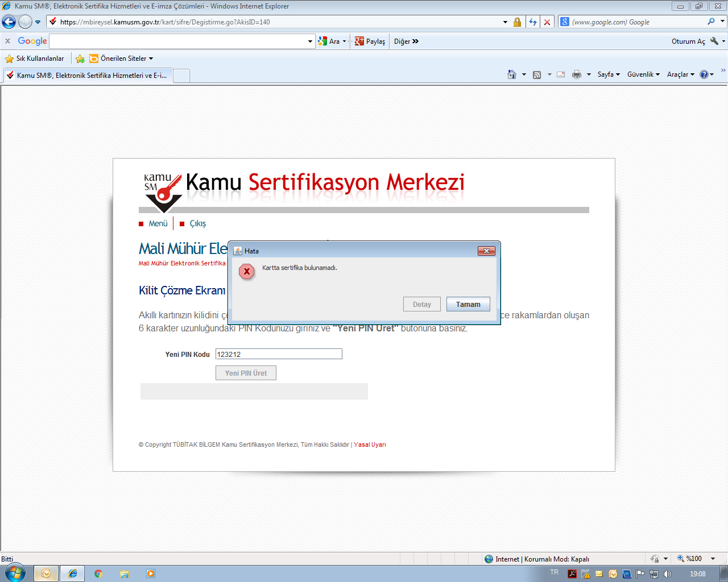Click the Refresh page icon
Viewport: 728px width, 582px height.
coord(532,22)
